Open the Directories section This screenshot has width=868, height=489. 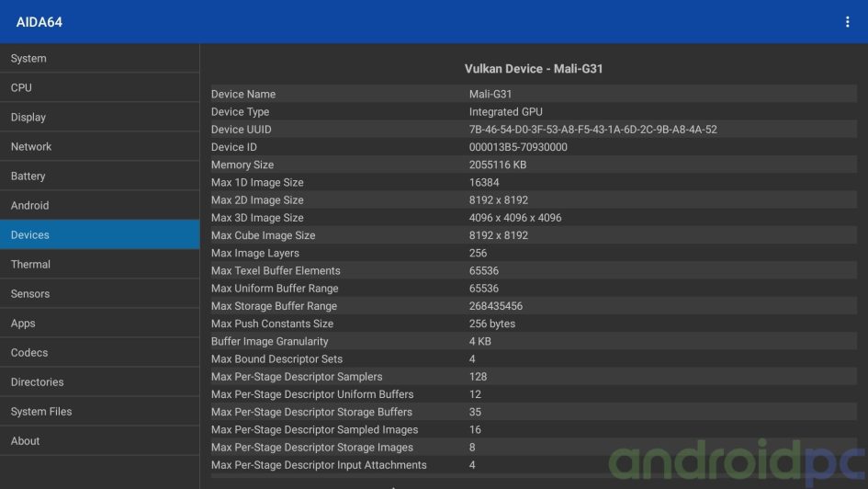point(99,381)
